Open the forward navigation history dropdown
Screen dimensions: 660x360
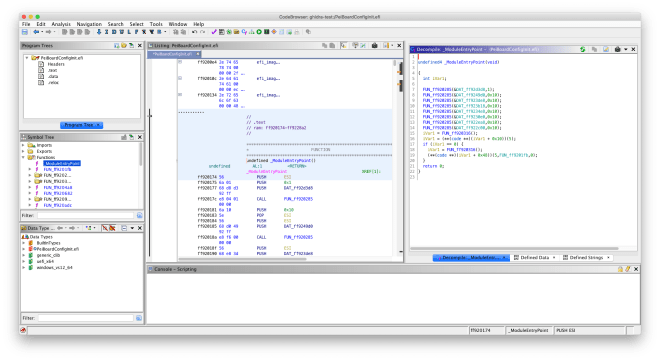[54, 32]
